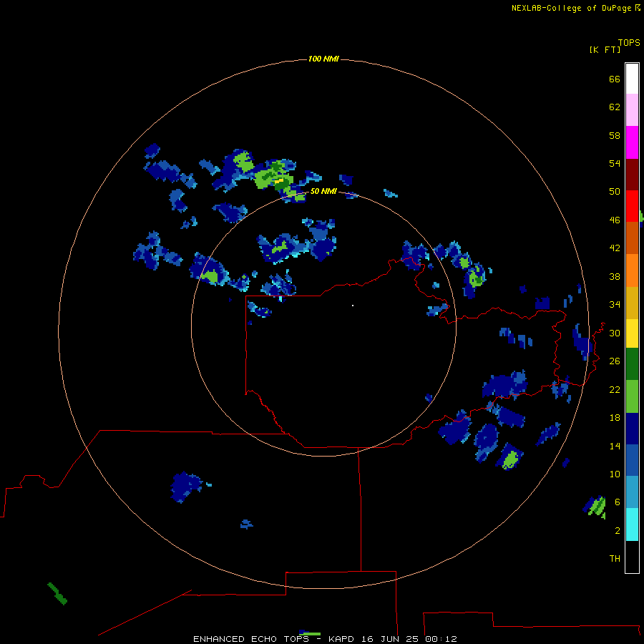The width and height of the screenshot is (644, 644).
Task: Select the magenta legend swatch
Action: pyautogui.click(x=632, y=142)
